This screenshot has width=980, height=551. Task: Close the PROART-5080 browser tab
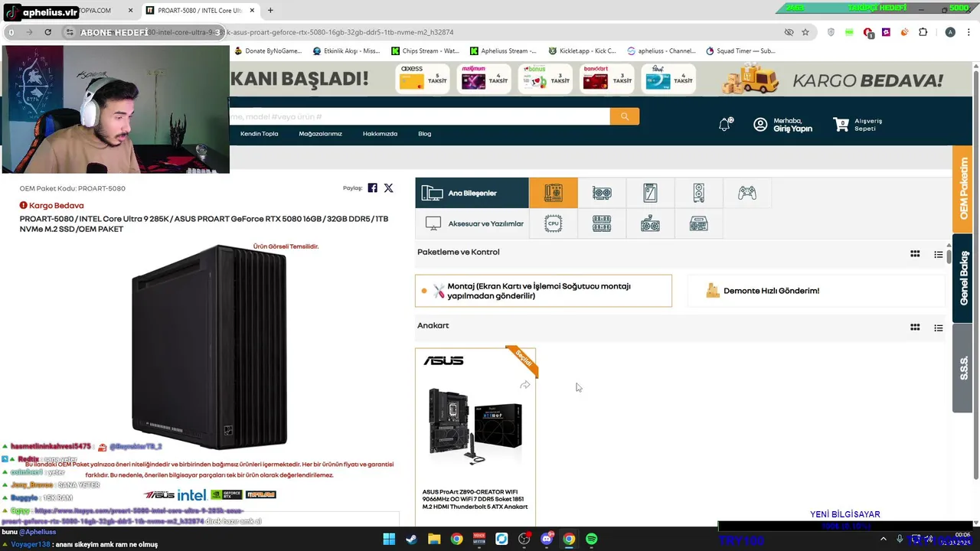point(252,11)
